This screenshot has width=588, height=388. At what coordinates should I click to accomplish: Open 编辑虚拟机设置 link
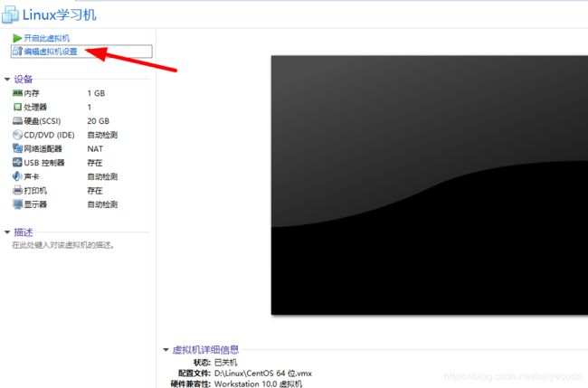coord(51,52)
